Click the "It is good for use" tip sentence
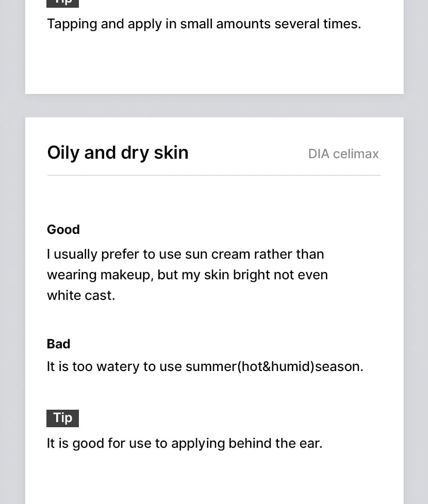Viewport: 428px width, 504px height. pyautogui.click(x=184, y=443)
